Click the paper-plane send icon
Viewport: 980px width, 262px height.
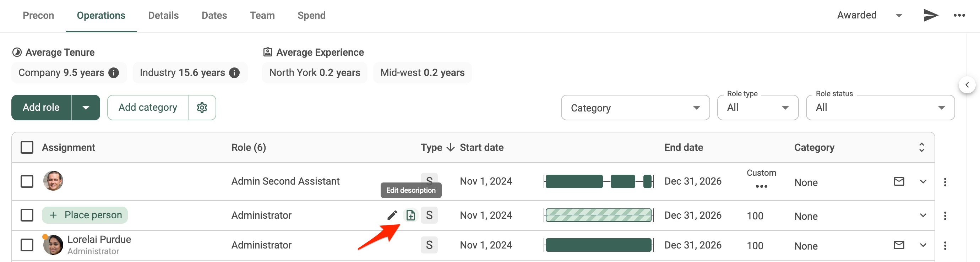coord(931,15)
